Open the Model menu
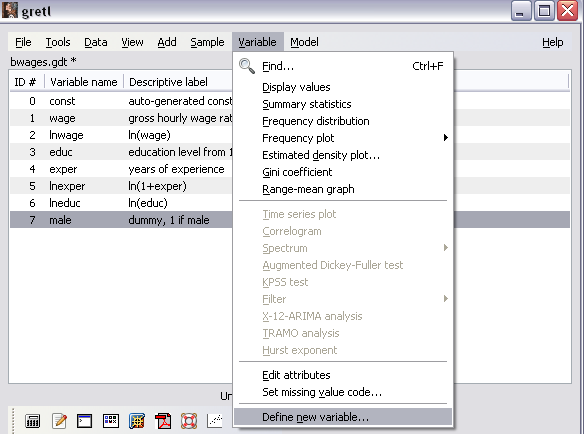Screen dimensions: 584x434 coord(304,42)
